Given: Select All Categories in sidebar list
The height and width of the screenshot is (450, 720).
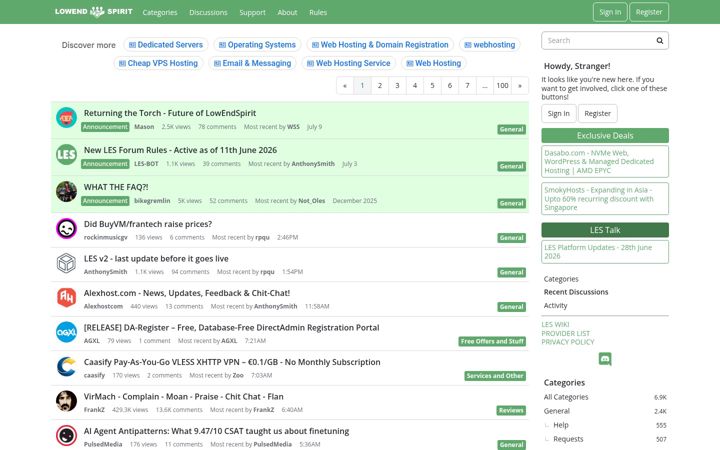Looking at the screenshot, I should pos(566,397).
